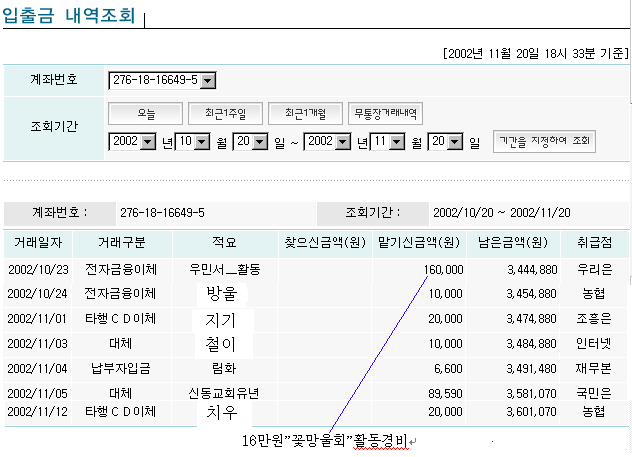Screen dimensions: 632x457
Task: Select the 최근1개월 period button
Action: tap(304, 113)
